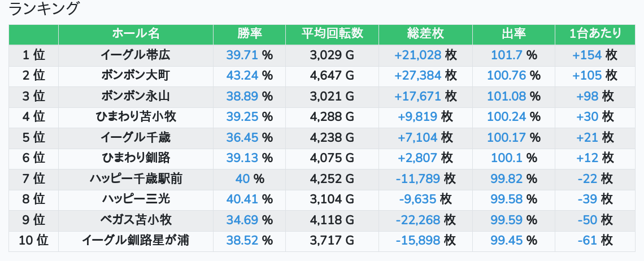Click the -11,789 total difference link

417,179
